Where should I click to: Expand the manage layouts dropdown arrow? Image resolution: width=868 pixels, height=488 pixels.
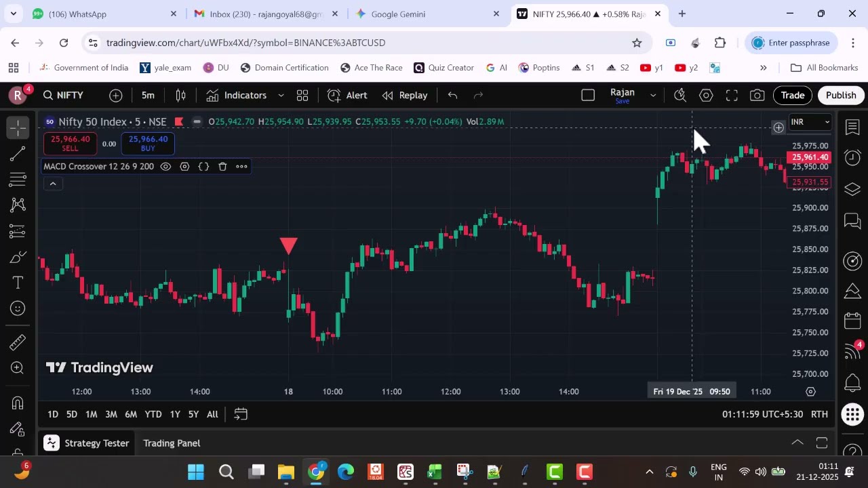point(653,96)
